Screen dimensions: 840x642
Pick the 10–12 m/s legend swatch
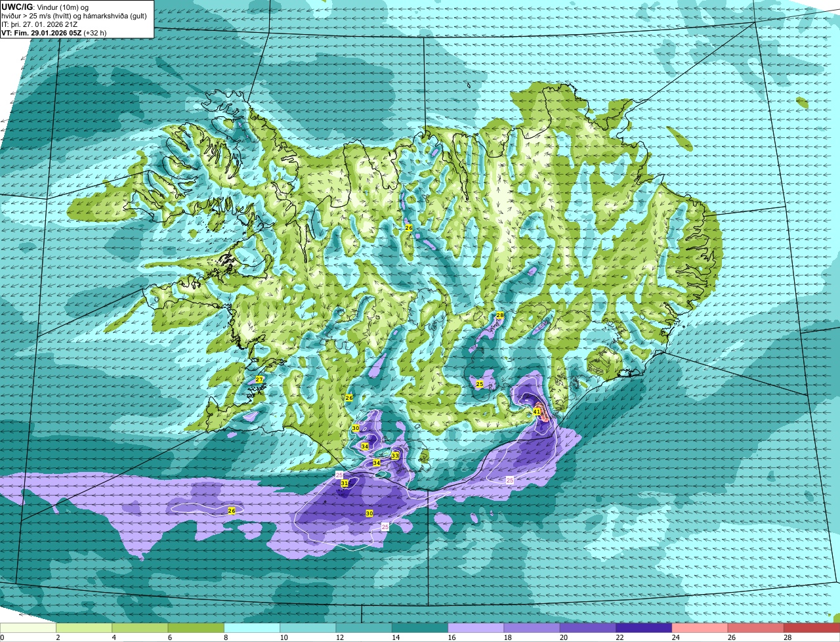point(308,628)
